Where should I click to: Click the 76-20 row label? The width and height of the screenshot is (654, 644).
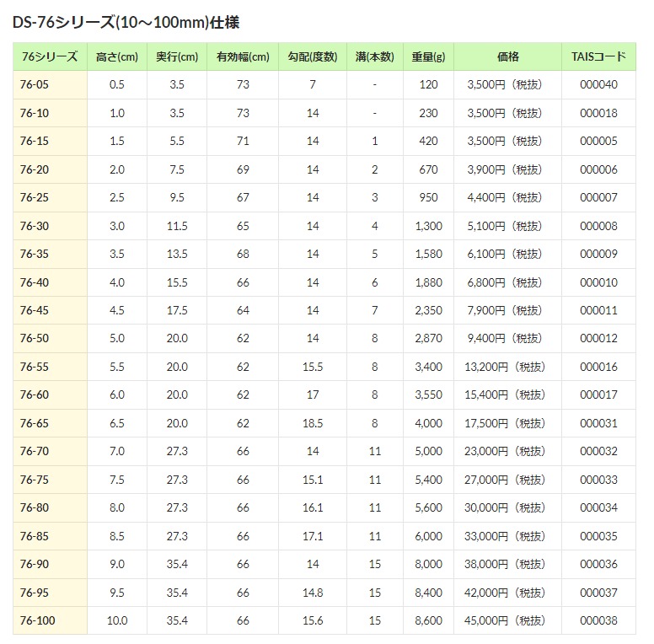tap(35, 169)
